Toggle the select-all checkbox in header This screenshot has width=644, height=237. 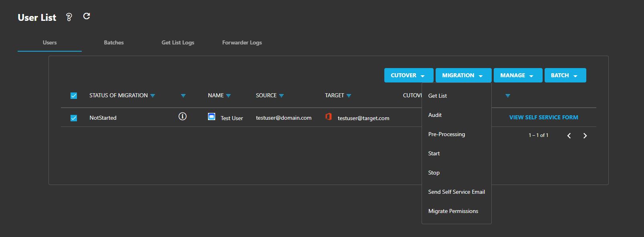pos(74,96)
